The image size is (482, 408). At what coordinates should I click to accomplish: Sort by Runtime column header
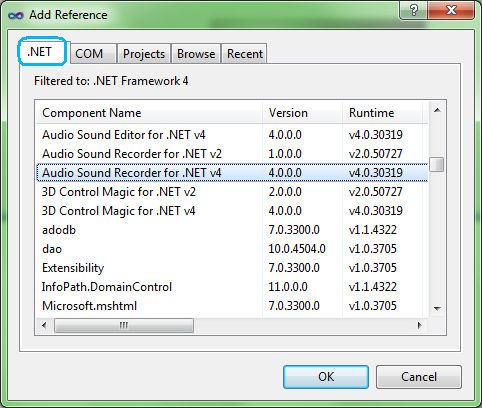(382, 113)
